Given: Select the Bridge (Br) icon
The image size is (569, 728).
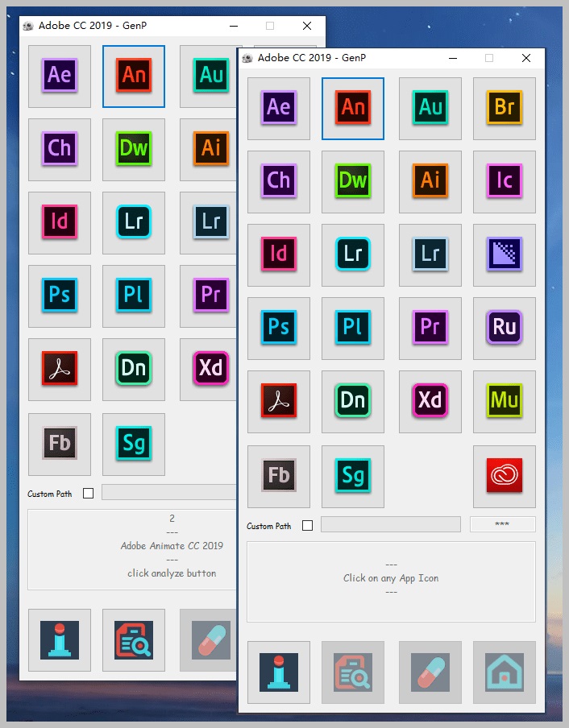Looking at the screenshot, I should [505, 108].
